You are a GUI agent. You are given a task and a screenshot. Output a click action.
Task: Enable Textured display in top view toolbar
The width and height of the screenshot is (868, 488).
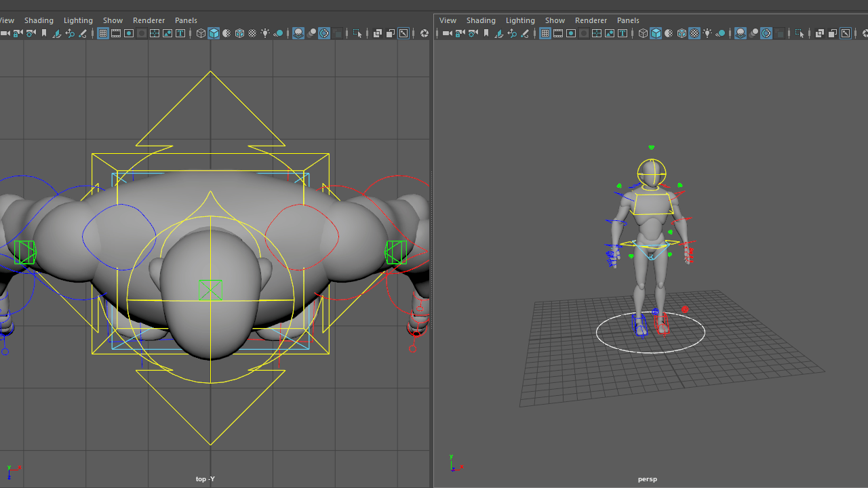coord(252,33)
